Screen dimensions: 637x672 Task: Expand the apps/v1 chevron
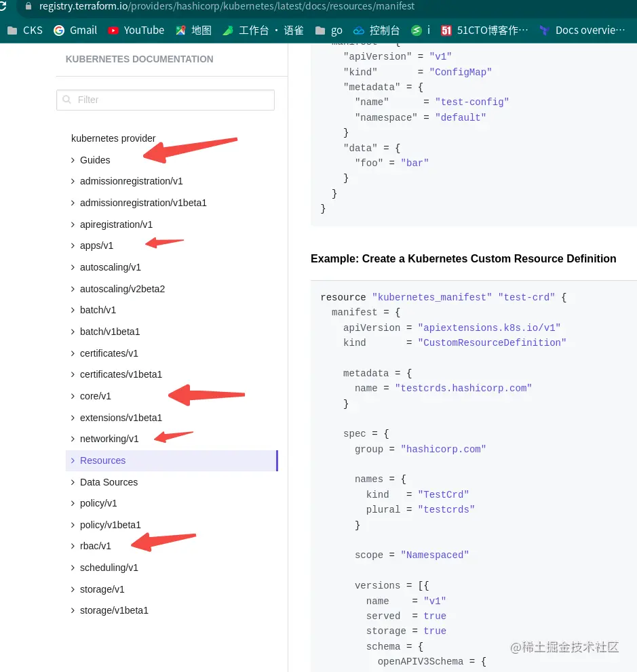click(73, 245)
